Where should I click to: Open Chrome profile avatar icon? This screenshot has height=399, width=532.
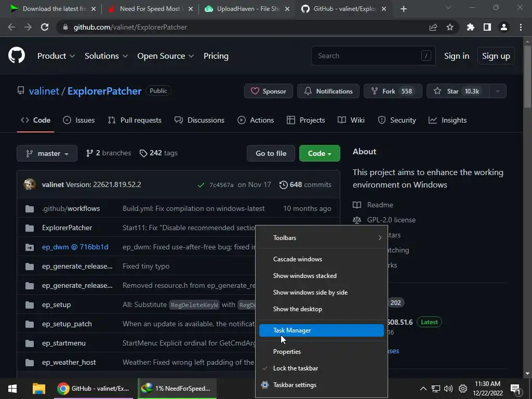[504, 27]
